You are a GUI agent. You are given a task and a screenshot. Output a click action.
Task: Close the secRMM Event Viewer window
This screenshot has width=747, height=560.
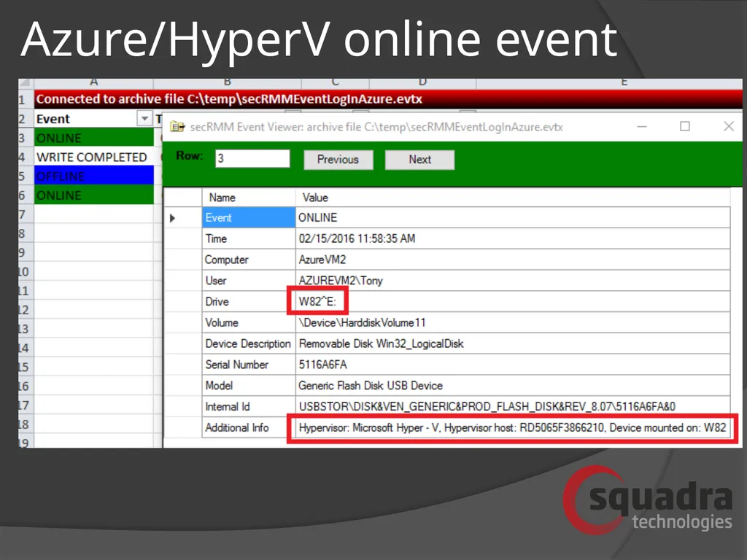[729, 126]
